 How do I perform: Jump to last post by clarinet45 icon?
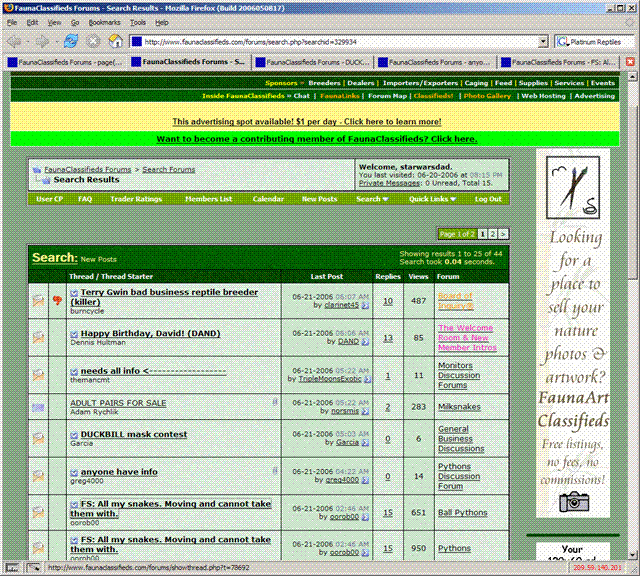(365, 305)
